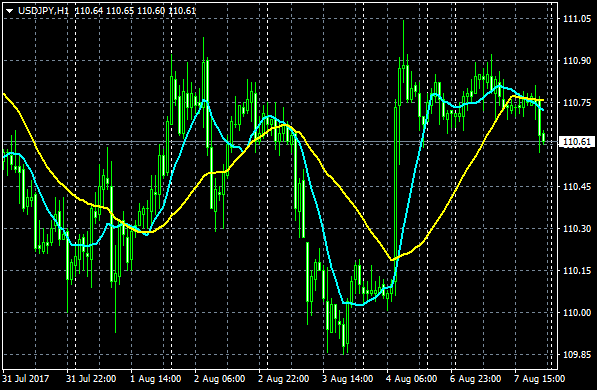Select the highlighted current price label 110.61

coord(576,142)
